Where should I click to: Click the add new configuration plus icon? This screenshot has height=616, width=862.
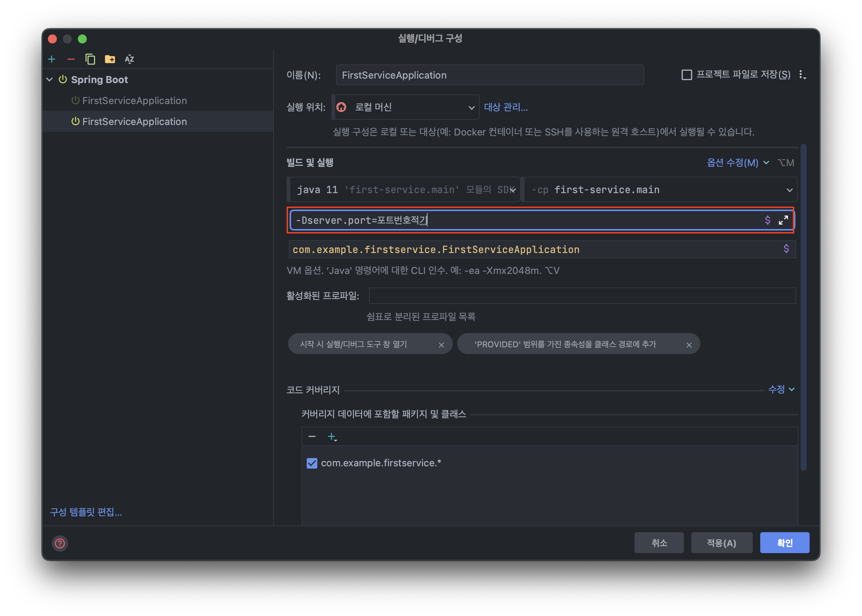[x=52, y=59]
